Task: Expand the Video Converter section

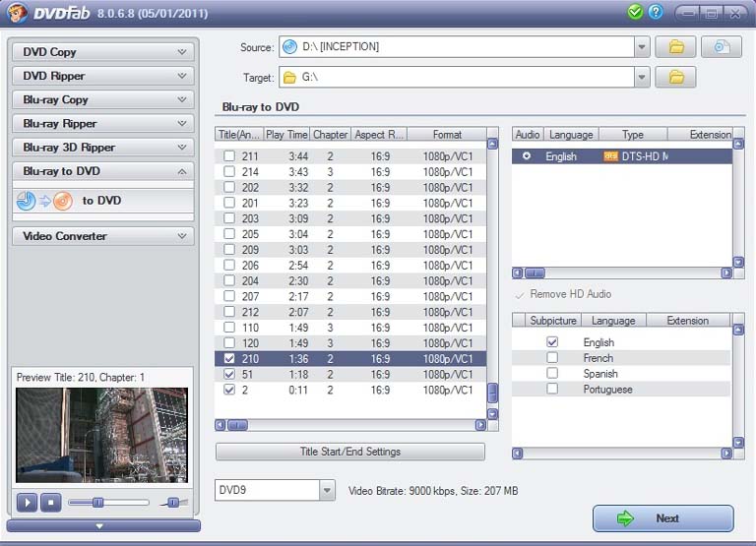Action: click(x=103, y=236)
